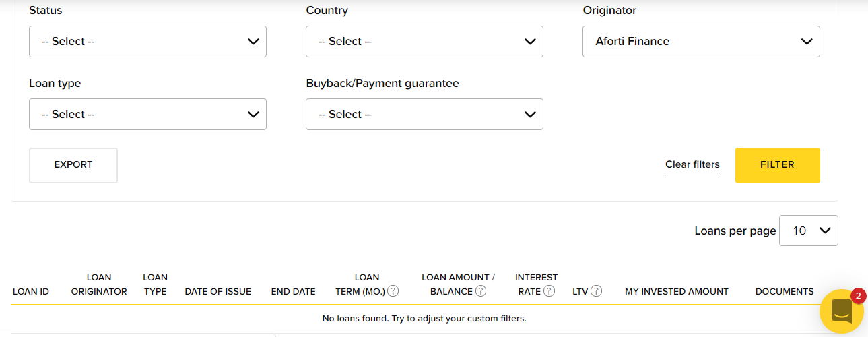Click the My Invested Amount column header
This screenshot has width=868, height=337.
[677, 292]
